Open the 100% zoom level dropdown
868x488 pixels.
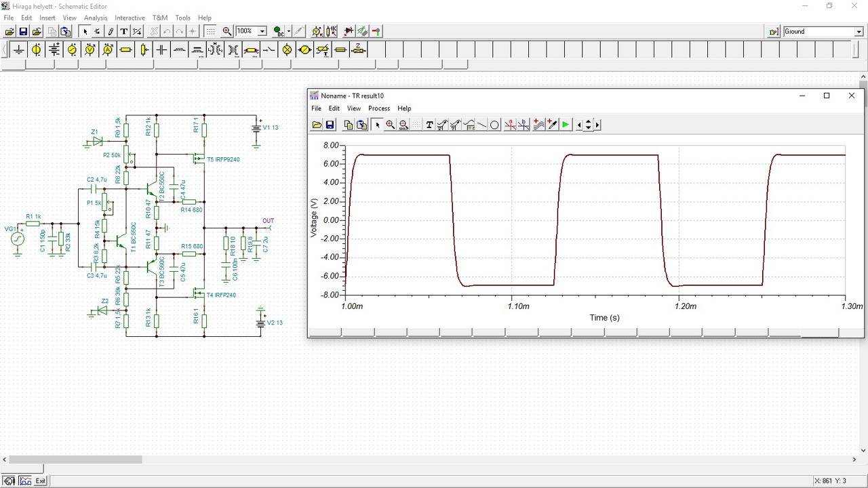(x=262, y=31)
